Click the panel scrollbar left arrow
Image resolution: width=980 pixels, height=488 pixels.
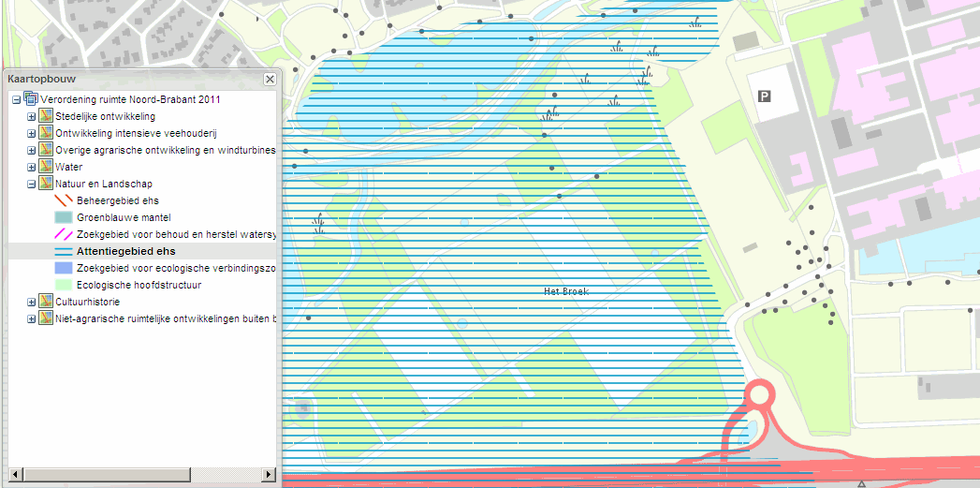click(x=16, y=474)
